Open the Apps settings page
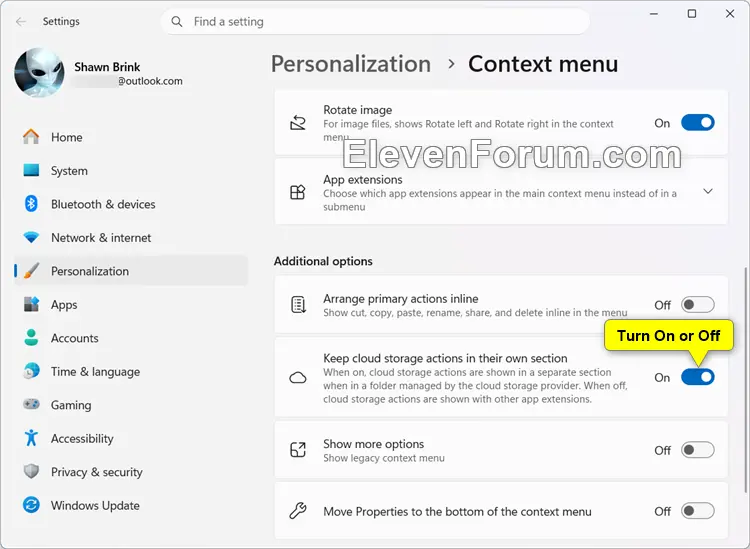Image resolution: width=750 pixels, height=549 pixels. [131, 305]
